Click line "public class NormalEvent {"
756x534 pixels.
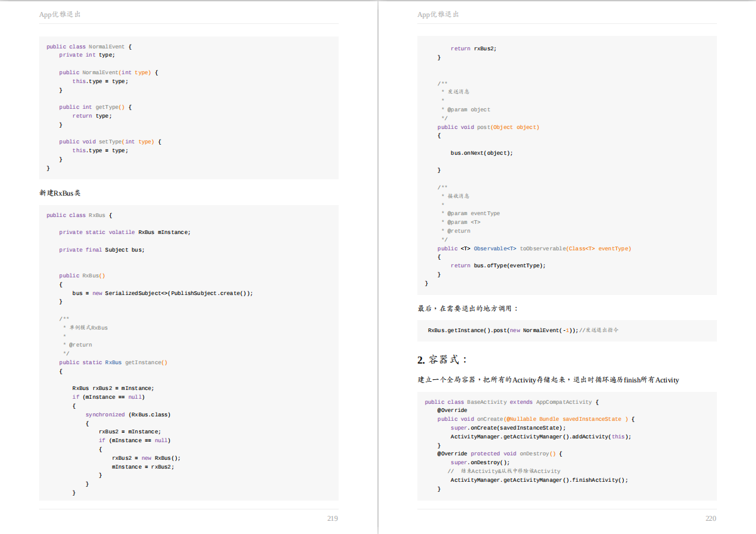pos(89,47)
